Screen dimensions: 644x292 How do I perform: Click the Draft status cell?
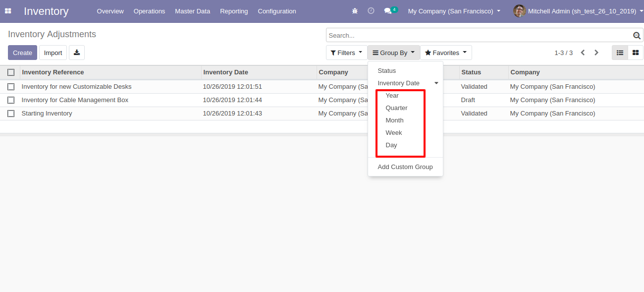click(468, 100)
